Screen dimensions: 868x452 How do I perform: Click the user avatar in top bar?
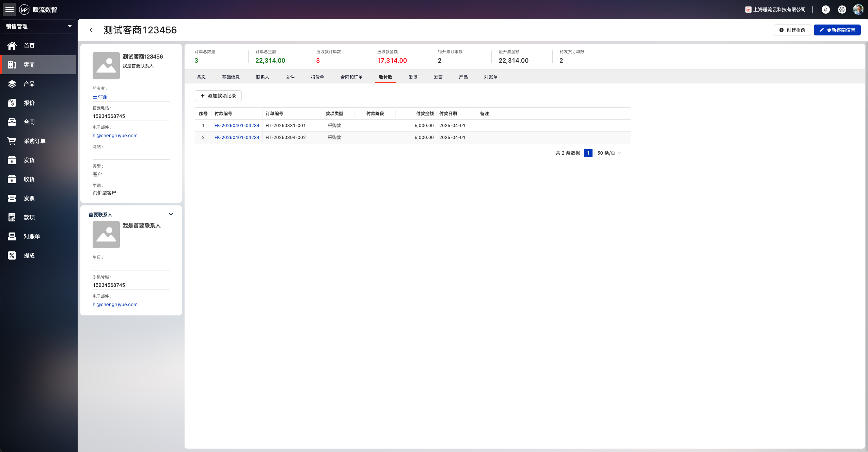(858, 10)
